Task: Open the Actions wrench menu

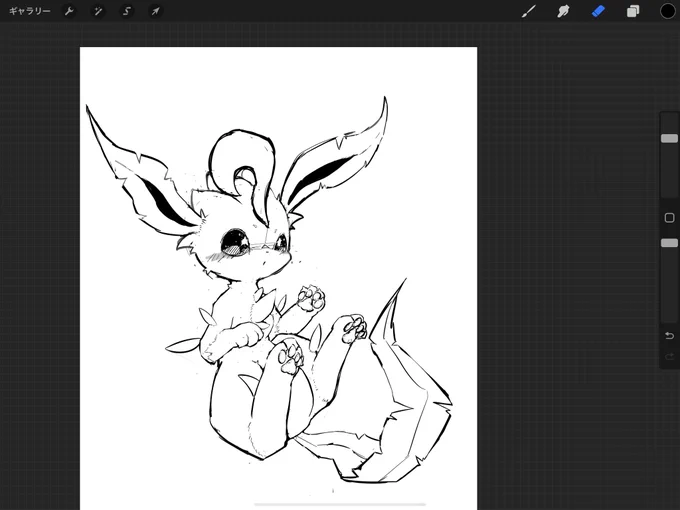Action: (x=69, y=11)
